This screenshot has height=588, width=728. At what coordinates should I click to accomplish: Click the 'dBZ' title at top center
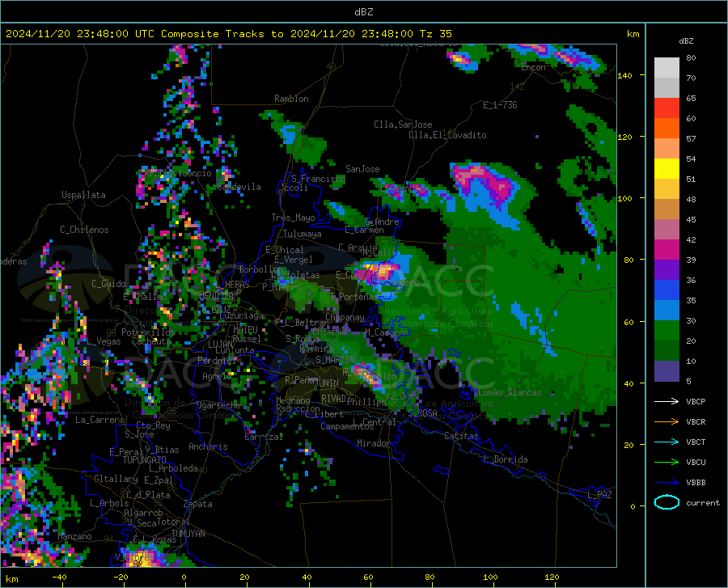[363, 12]
